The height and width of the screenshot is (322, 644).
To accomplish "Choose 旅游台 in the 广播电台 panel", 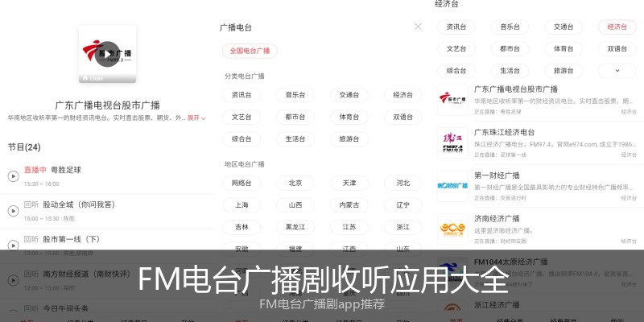I will click(349, 138).
